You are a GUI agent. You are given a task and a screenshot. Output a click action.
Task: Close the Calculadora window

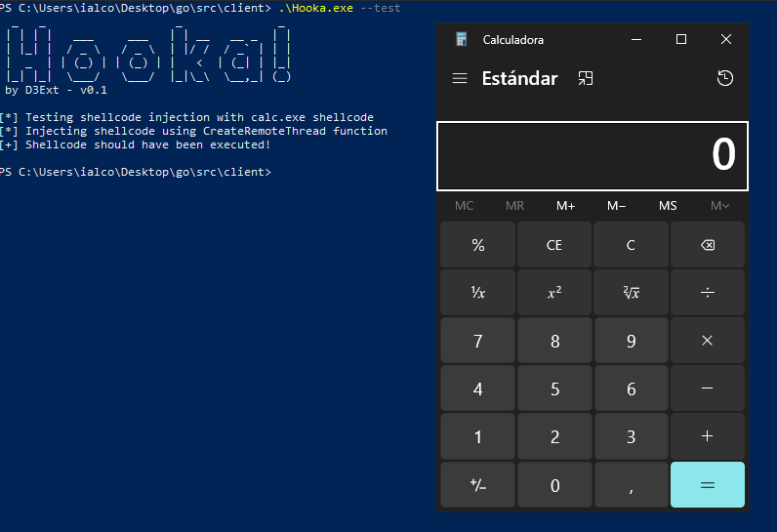click(x=726, y=39)
